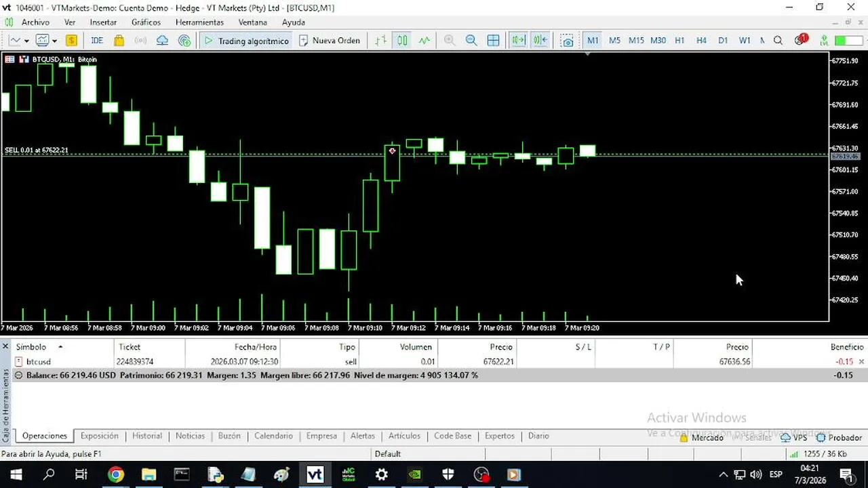Expand the profiles dropdown arrow

pos(54,41)
